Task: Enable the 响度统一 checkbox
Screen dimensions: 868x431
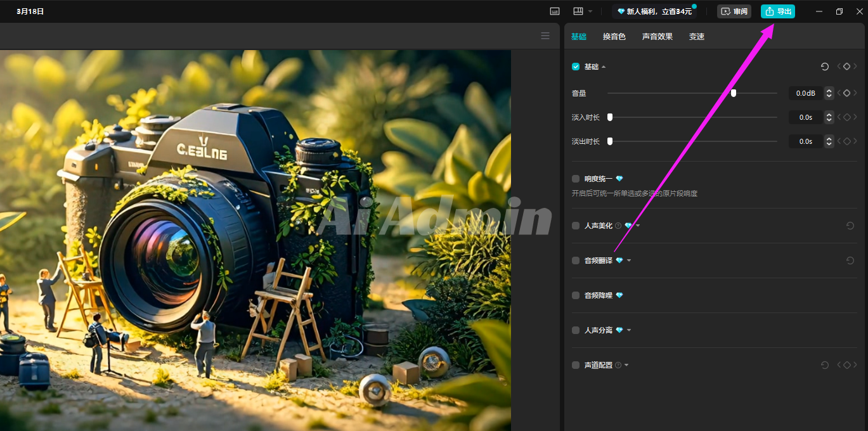Action: (576, 179)
